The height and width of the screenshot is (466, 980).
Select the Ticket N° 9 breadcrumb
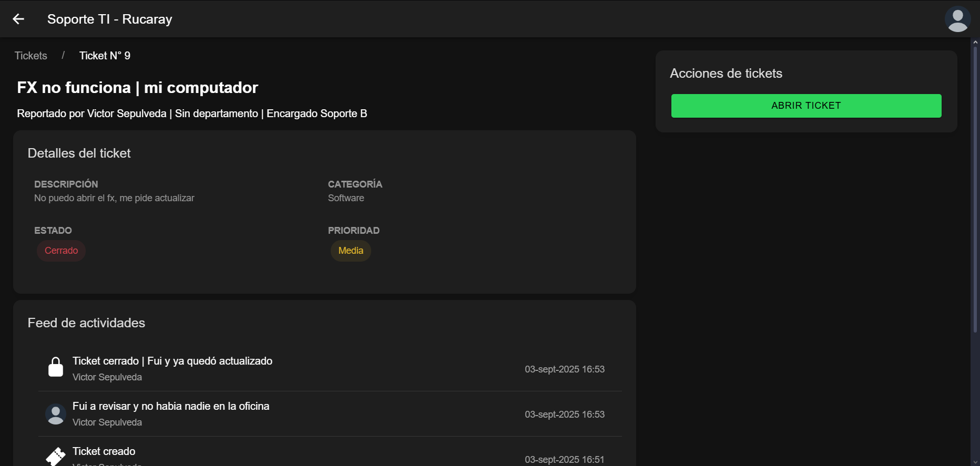point(105,56)
